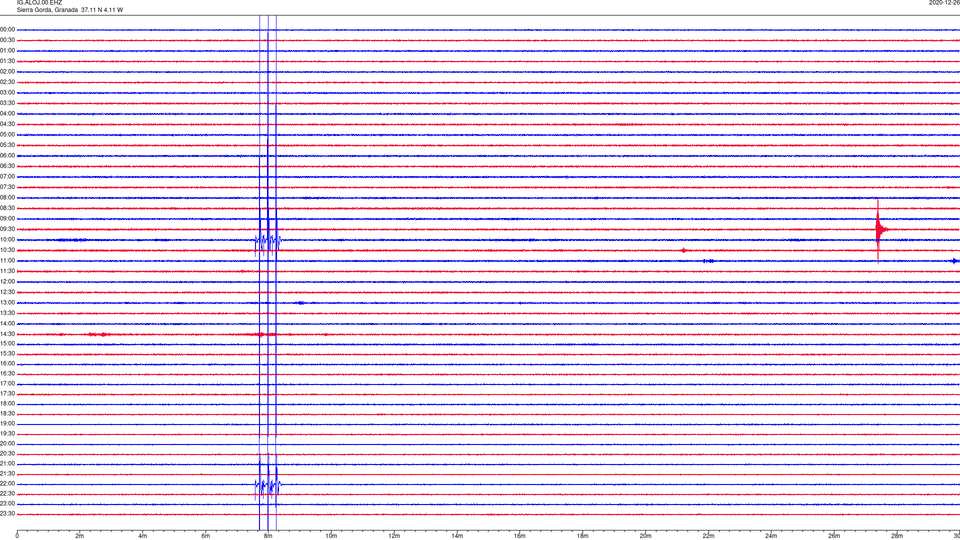The width and height of the screenshot is (960, 540).
Task: Select the 08:00 trace time label
Action: (7, 198)
